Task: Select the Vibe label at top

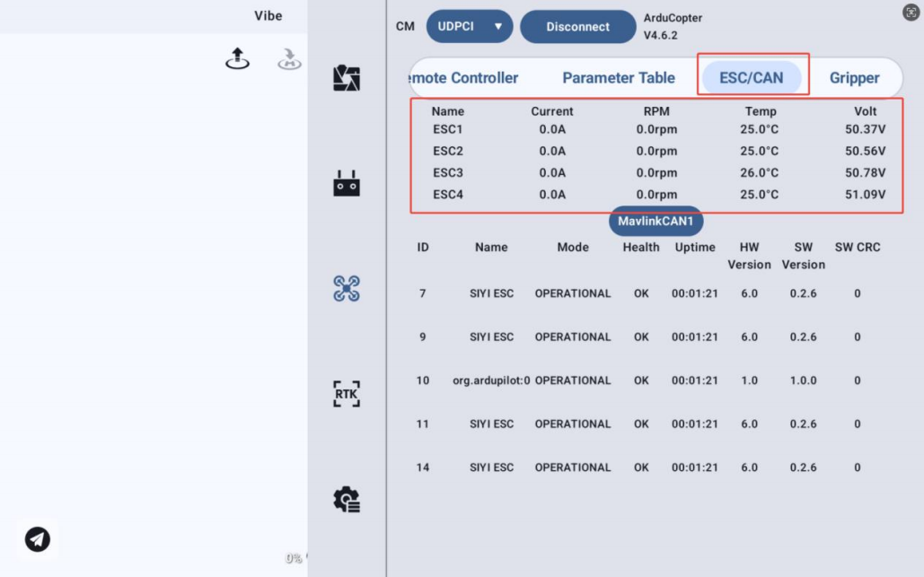Action: 268,15
